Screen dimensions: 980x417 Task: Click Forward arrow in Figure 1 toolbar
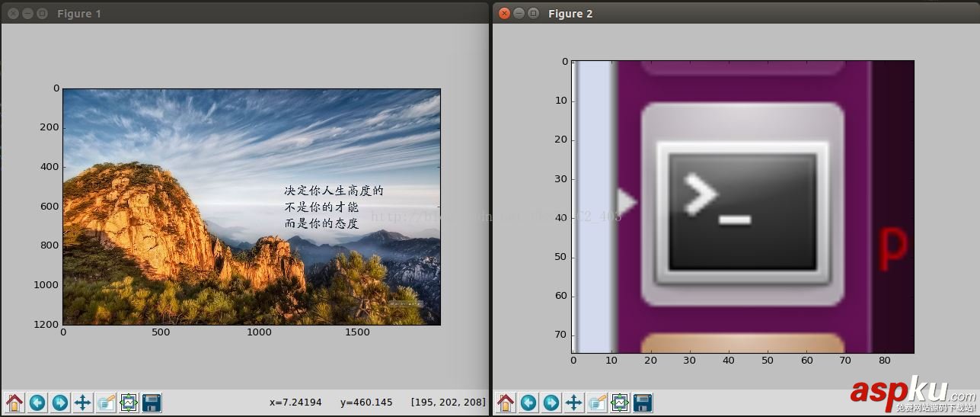[x=60, y=403]
